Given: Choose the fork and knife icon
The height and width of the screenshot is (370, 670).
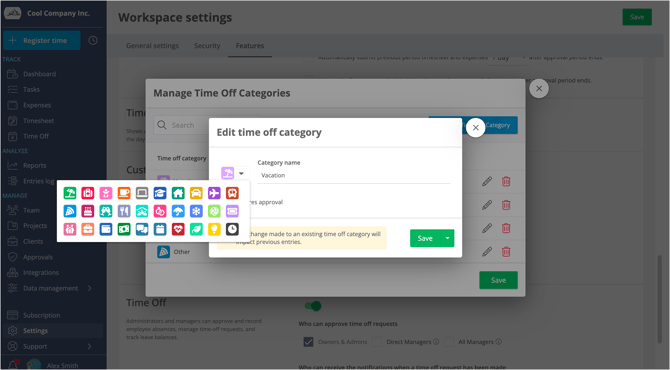Looking at the screenshot, I should point(124,211).
